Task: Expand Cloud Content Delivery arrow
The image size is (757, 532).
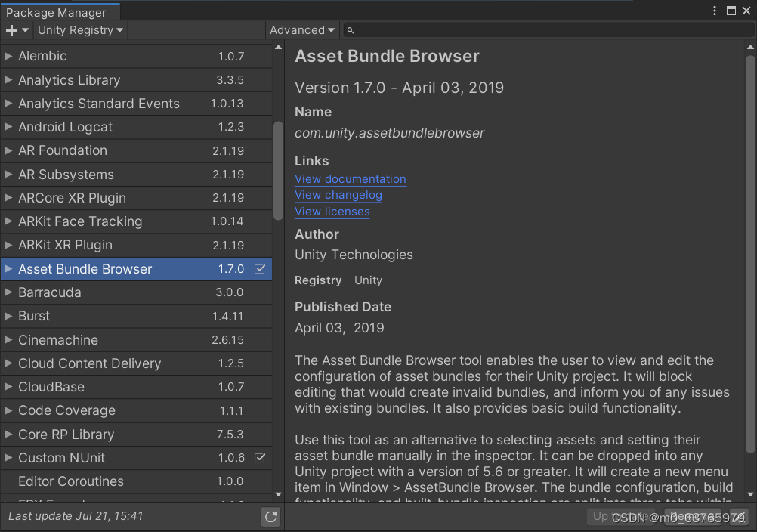Action: 8,363
